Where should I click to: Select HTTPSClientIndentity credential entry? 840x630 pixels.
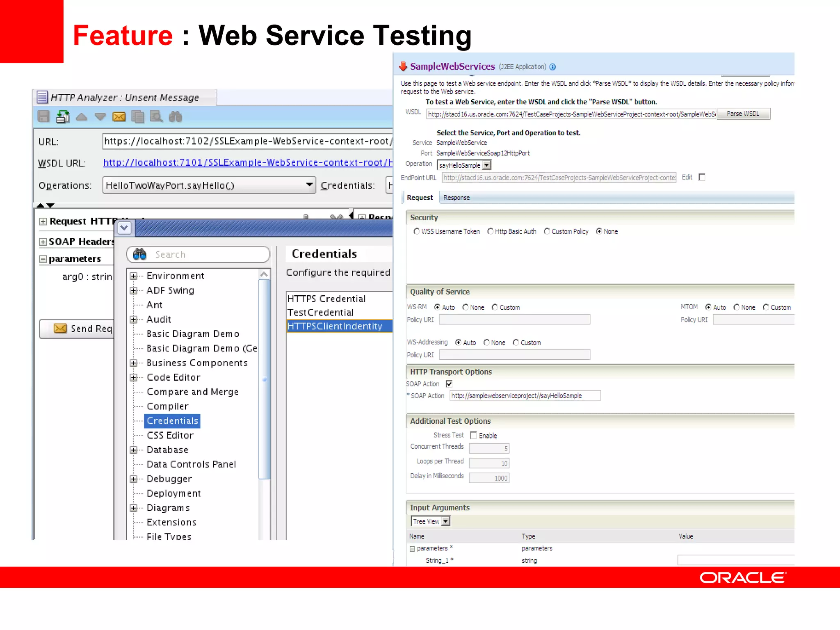click(x=339, y=326)
